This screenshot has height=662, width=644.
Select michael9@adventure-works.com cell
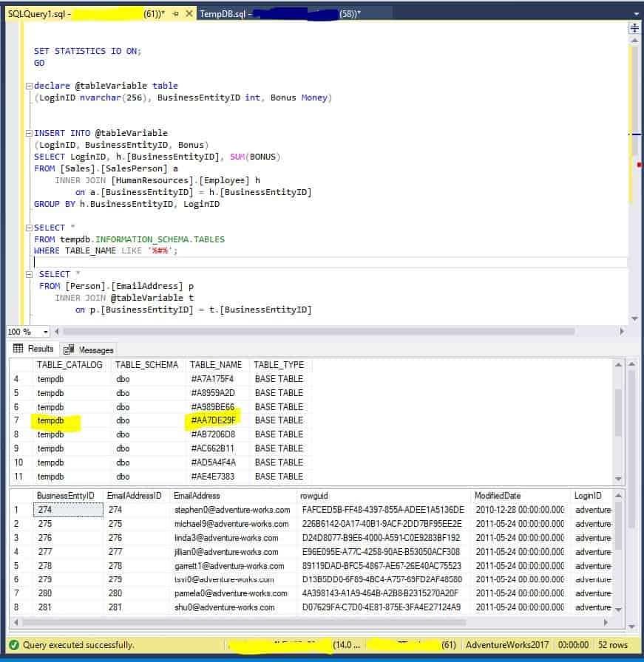tap(232, 524)
